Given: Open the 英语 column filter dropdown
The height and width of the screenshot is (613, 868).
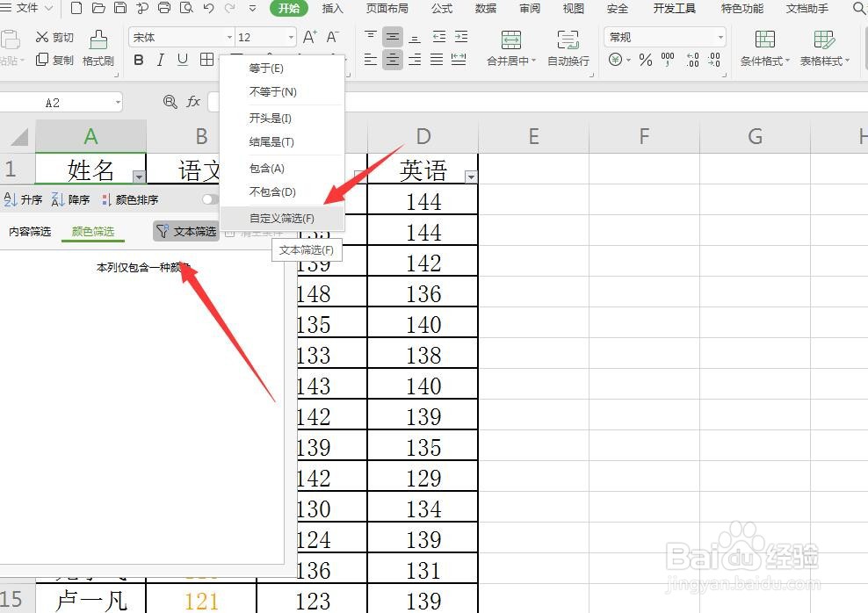Looking at the screenshot, I should pos(472,175).
